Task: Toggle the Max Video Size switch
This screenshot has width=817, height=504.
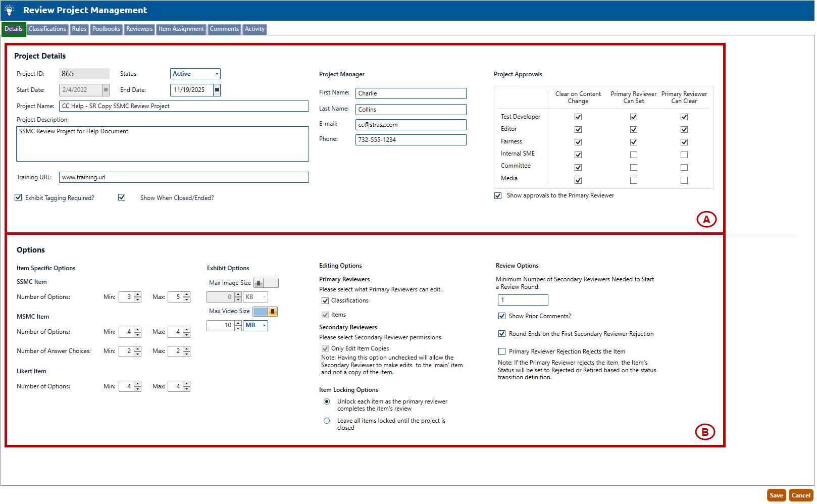Action: 266,312
